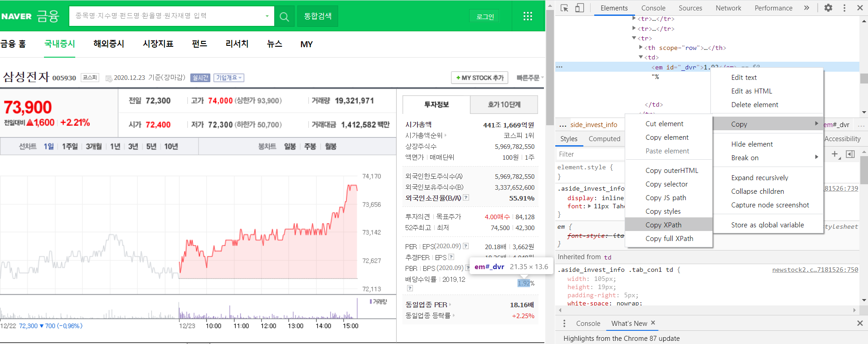Click the ellipsis beside the selected em node

pyautogui.click(x=559, y=67)
